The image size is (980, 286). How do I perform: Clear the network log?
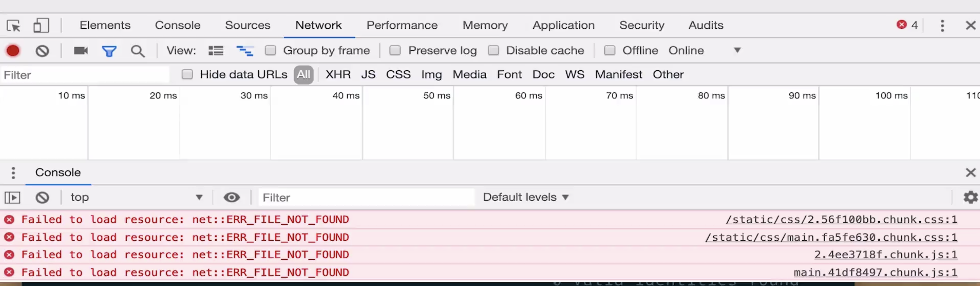coord(42,51)
